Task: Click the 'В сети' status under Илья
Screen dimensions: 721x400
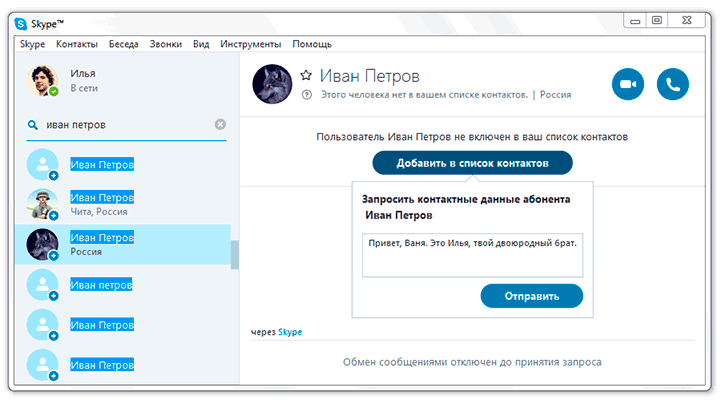Action: coord(84,88)
